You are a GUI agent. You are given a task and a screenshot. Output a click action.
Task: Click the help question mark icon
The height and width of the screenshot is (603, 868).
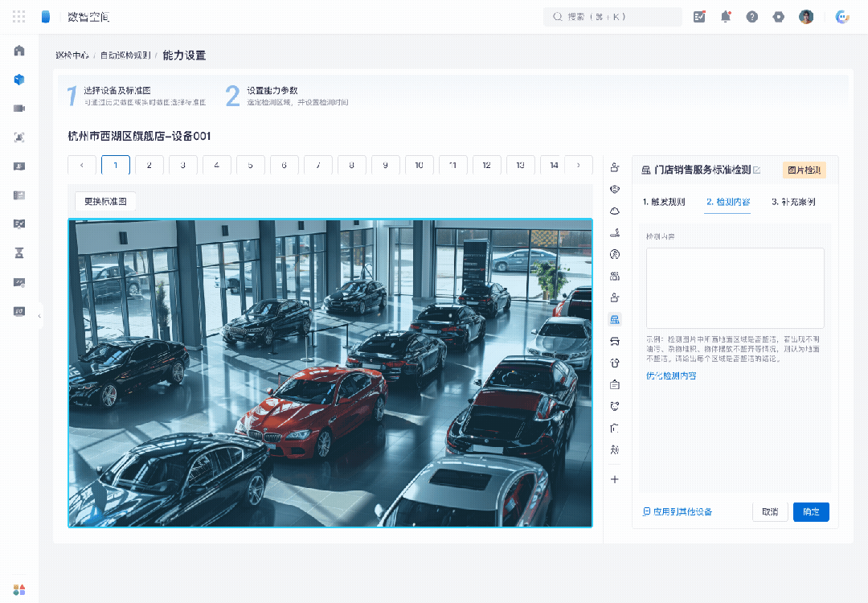pos(751,17)
